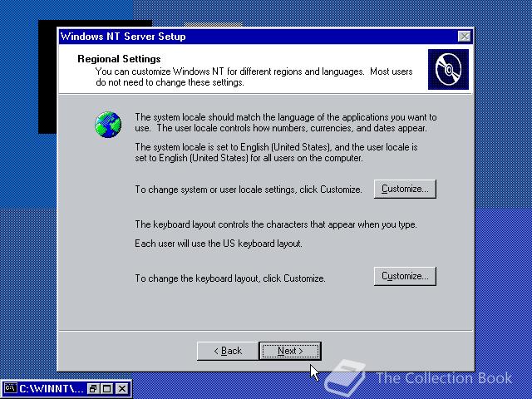Close the Windows NT Server Setup dialog
The image size is (532, 399).
(x=464, y=37)
